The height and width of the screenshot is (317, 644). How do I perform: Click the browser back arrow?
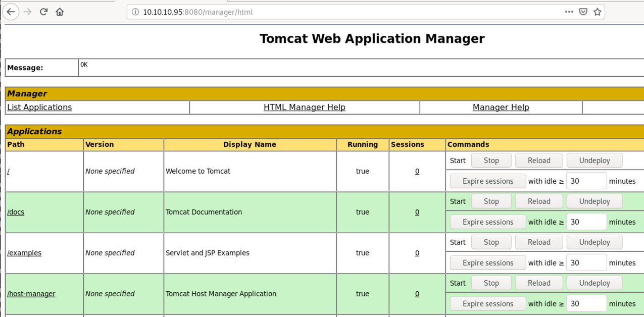coord(11,11)
